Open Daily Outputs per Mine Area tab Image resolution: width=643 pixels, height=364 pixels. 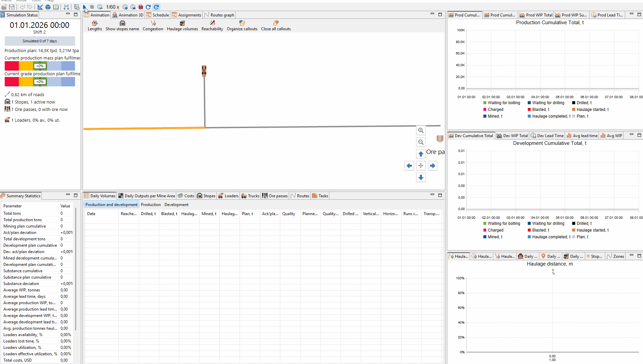pyautogui.click(x=146, y=196)
